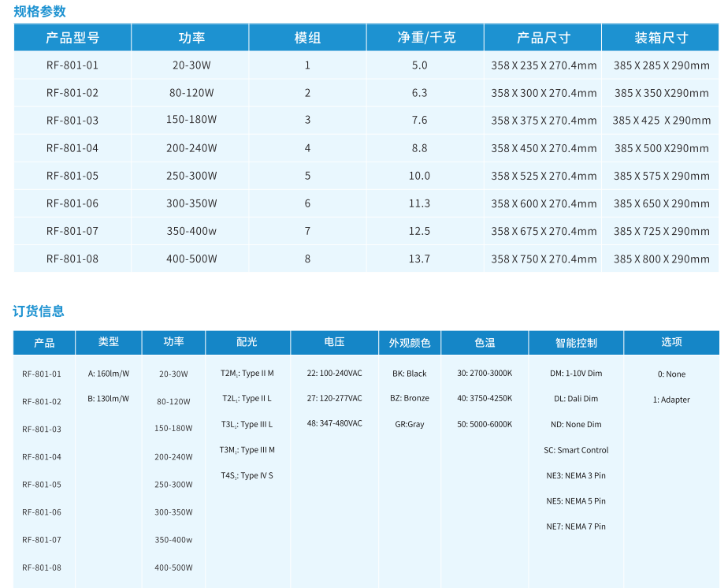Click product size 358 X 600 X 270.4mm
Screen dimensions: 728x588
[x=544, y=204]
